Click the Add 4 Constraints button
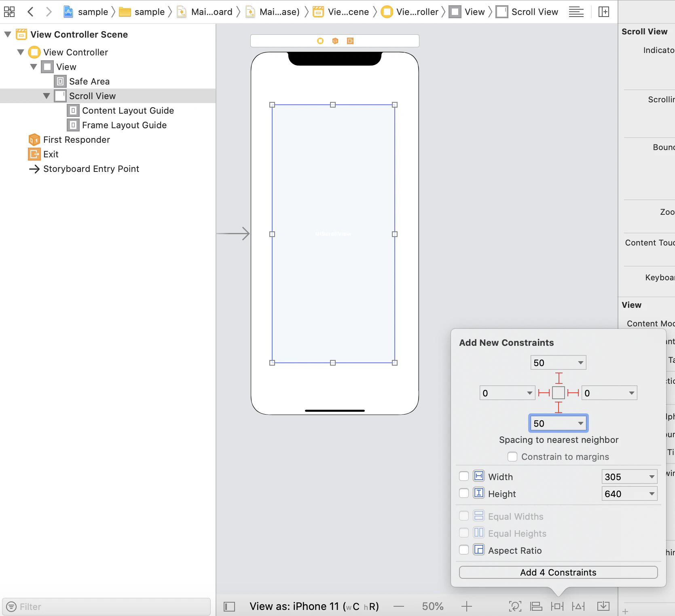 (558, 572)
